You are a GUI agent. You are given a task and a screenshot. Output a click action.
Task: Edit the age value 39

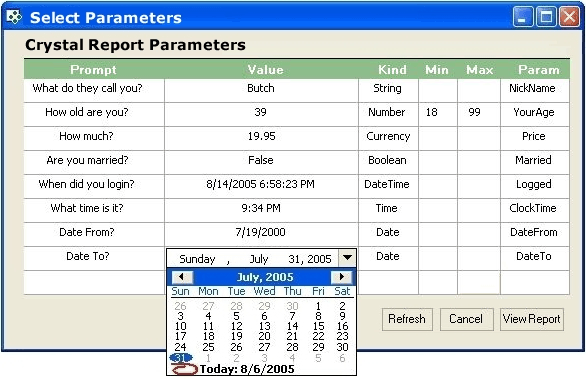coord(261,114)
